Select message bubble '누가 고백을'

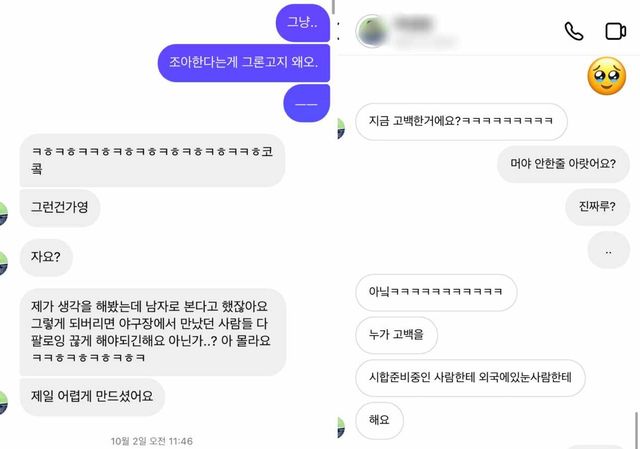click(x=396, y=335)
